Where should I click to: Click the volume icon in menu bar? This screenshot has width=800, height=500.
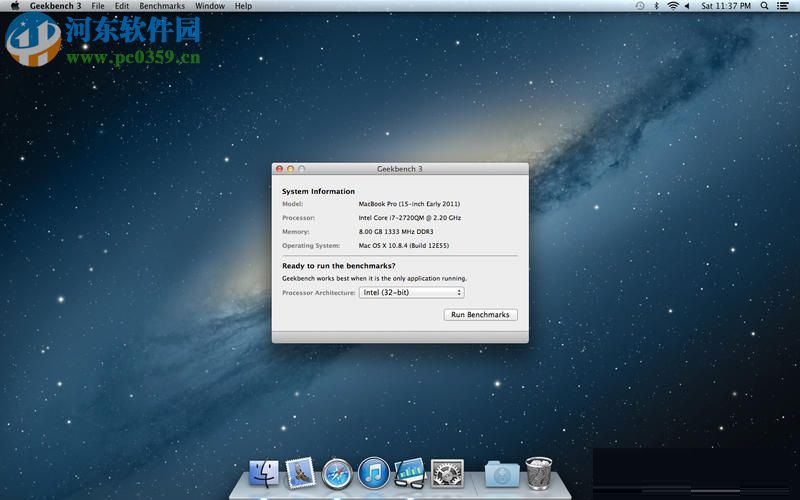pos(687,6)
